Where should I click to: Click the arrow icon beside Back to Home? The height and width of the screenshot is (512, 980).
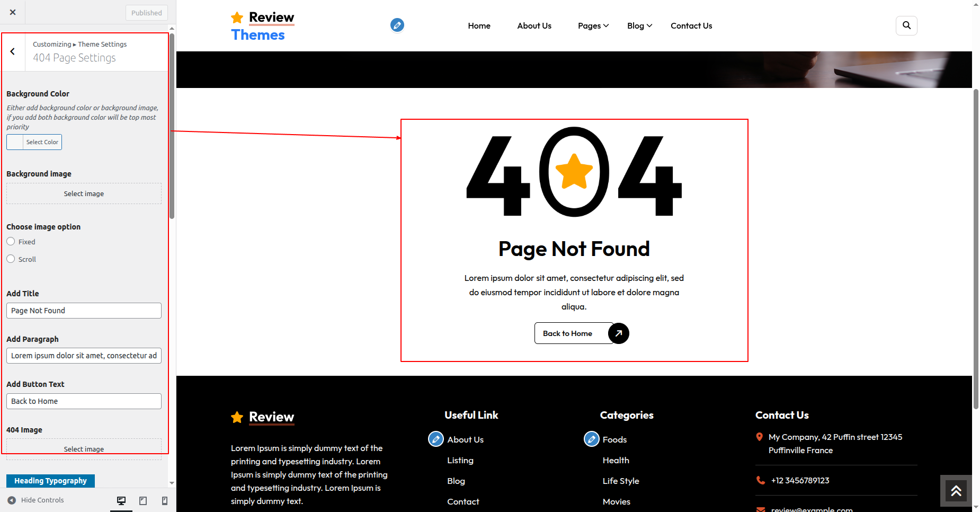618,333
